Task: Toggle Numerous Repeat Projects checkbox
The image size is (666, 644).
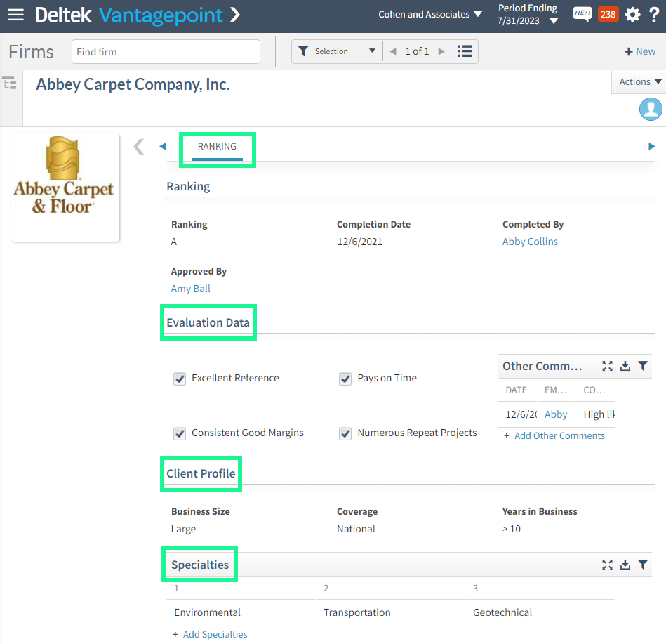Action: (x=345, y=433)
